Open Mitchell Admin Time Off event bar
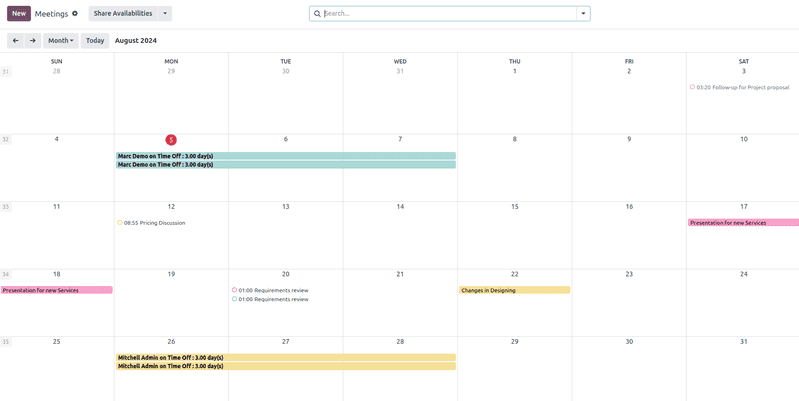The height and width of the screenshot is (401, 799). tap(285, 357)
